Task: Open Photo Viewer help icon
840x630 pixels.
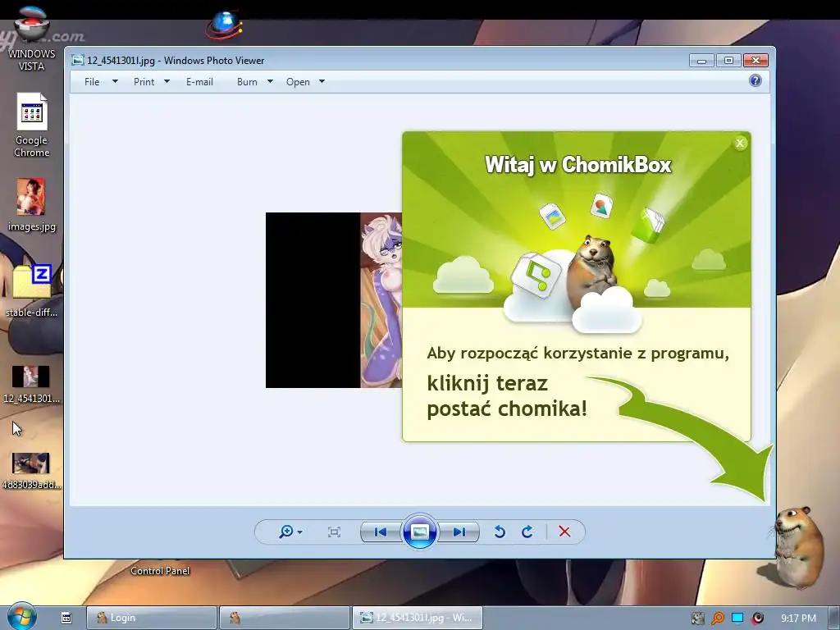Action: [756, 81]
